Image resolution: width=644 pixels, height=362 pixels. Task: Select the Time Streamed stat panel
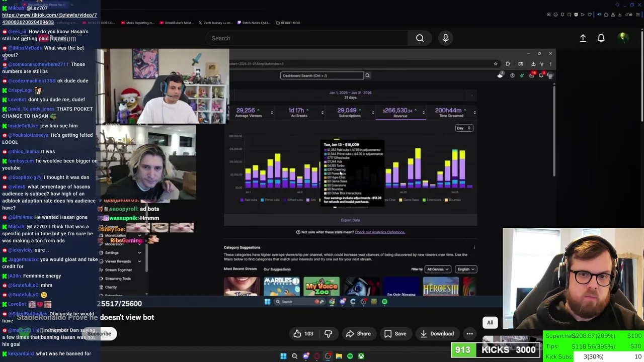(x=451, y=113)
